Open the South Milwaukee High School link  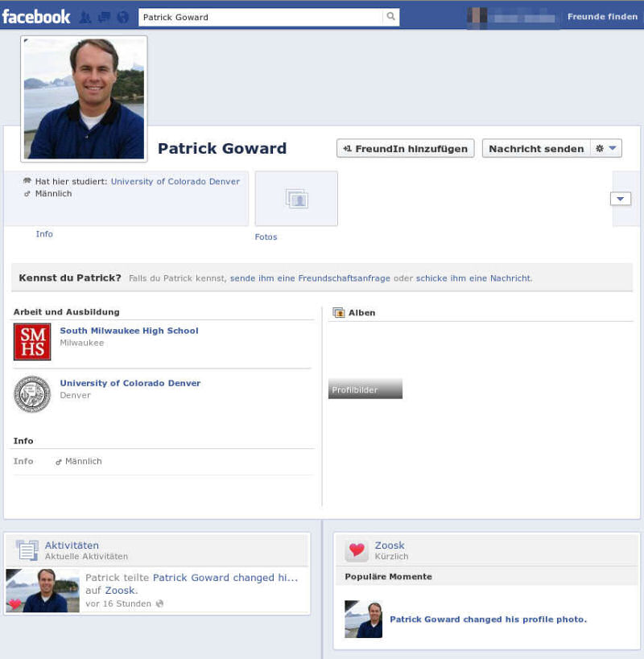tap(129, 331)
